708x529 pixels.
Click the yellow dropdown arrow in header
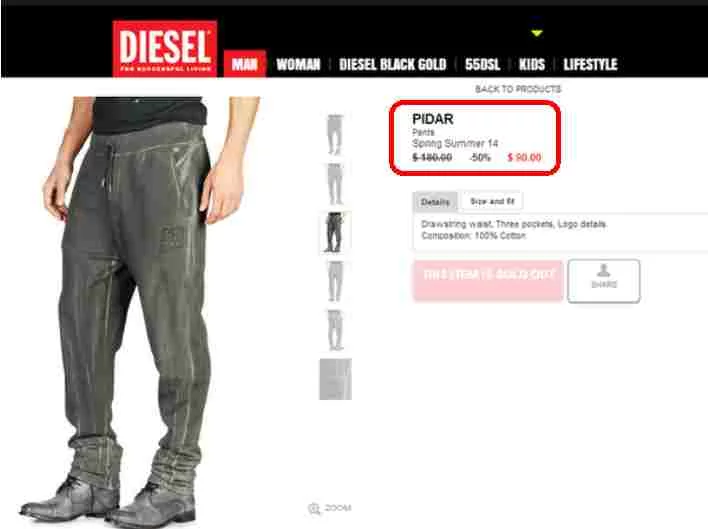click(536, 33)
